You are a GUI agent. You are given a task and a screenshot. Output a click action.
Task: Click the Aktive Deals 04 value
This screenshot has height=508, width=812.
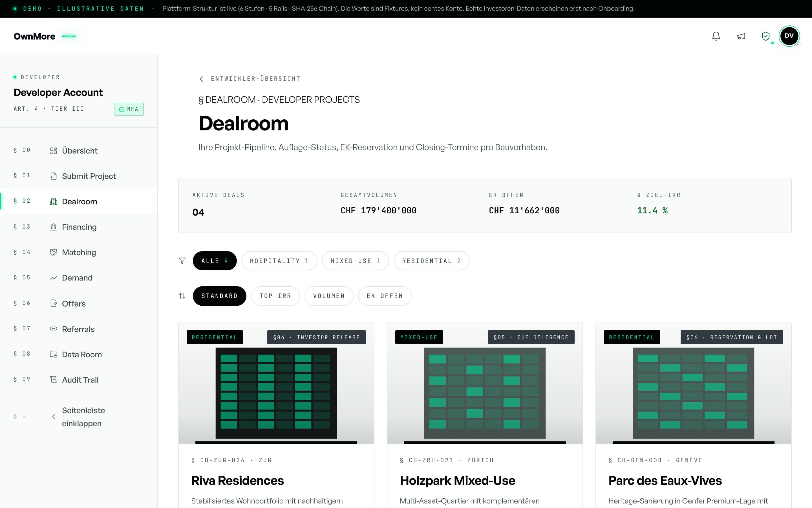pos(198,212)
